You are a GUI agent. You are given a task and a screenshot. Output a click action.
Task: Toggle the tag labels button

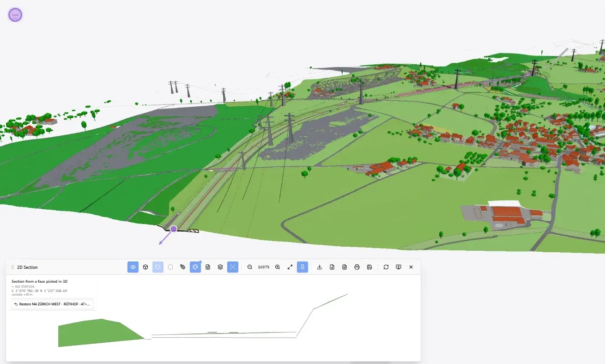(158, 267)
